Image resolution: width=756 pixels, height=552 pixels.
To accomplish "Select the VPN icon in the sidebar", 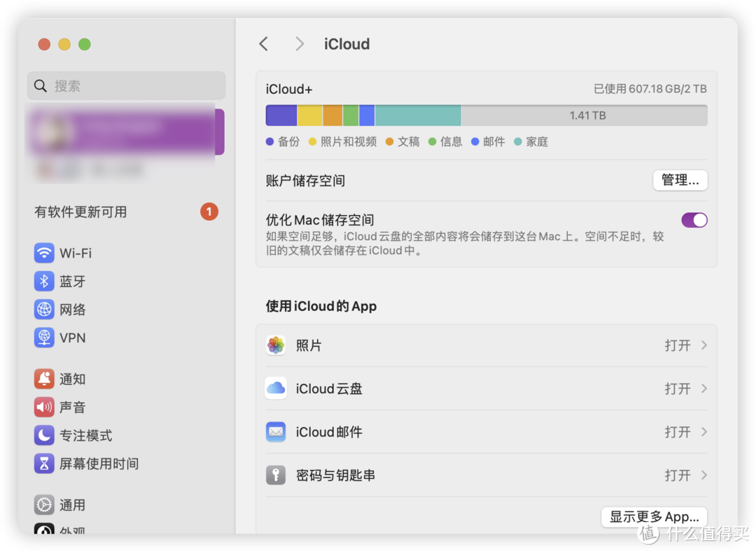I will [44, 338].
